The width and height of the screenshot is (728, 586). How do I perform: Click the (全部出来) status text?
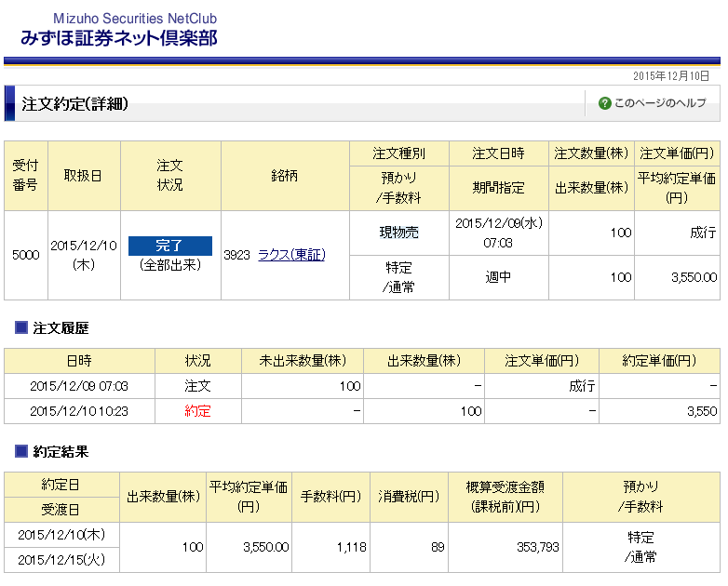point(170,265)
